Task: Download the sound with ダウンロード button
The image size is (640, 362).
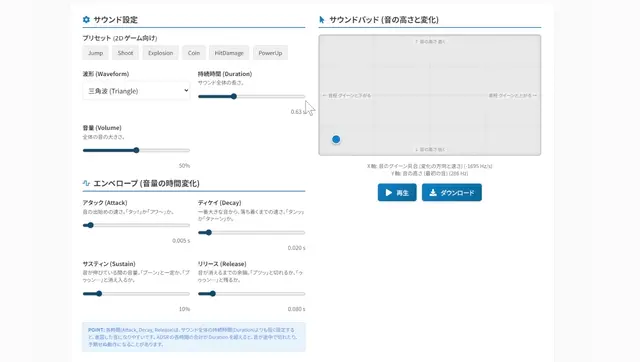Action: (452, 193)
